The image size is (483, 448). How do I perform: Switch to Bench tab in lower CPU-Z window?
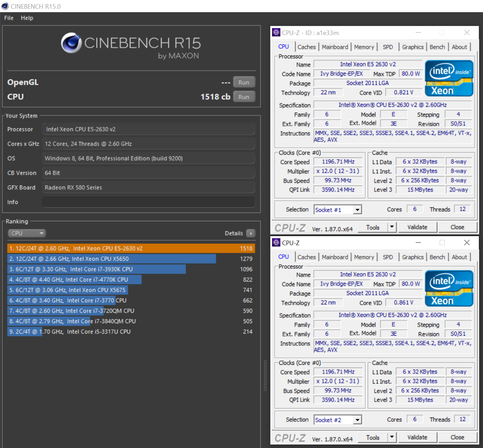click(x=437, y=257)
